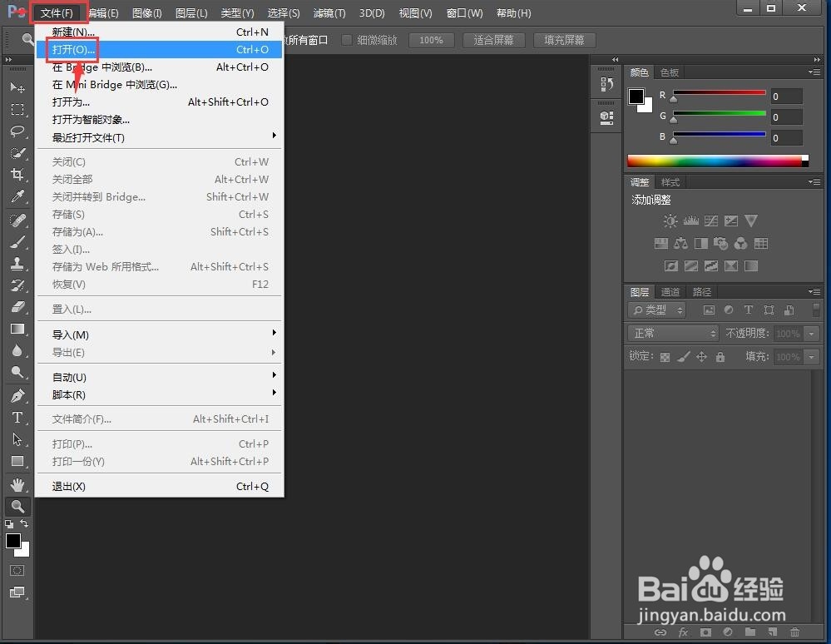Select the Hand tool
This screenshot has height=644, width=831.
point(17,484)
